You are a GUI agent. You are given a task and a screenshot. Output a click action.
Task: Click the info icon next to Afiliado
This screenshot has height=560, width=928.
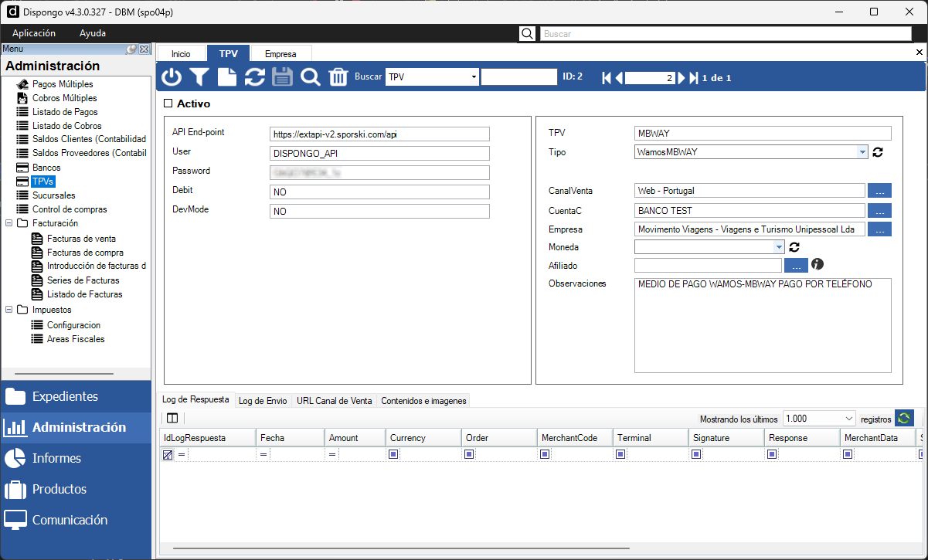pyautogui.click(x=817, y=264)
